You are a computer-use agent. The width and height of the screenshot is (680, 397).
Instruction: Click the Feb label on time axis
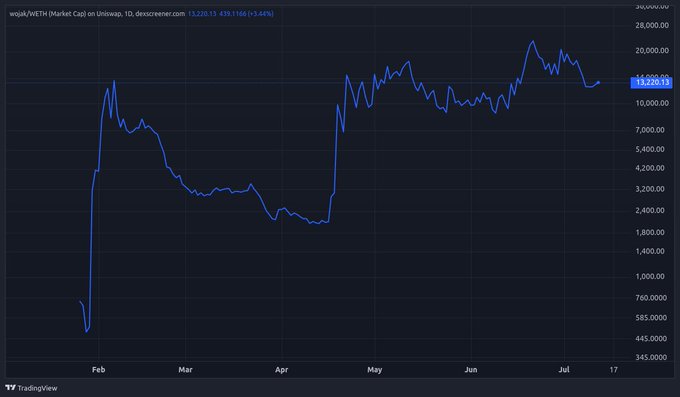pyautogui.click(x=98, y=370)
